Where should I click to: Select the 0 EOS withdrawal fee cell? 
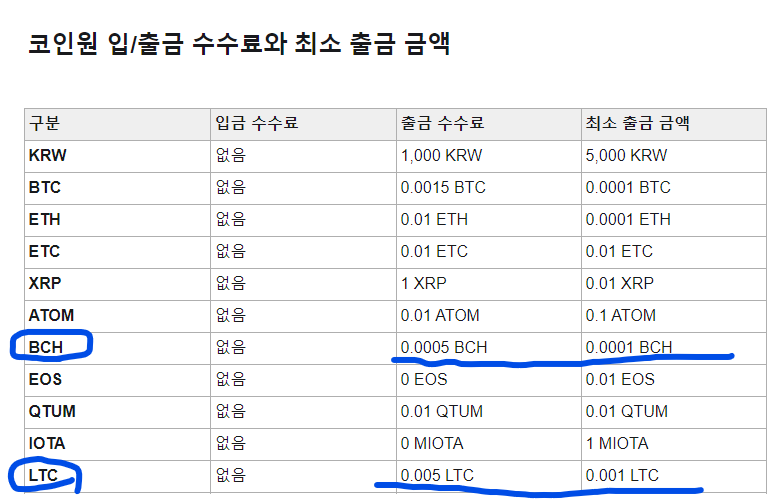point(489,380)
